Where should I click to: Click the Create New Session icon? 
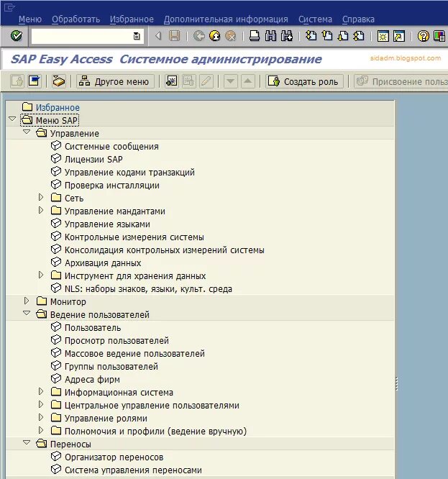[x=383, y=36]
